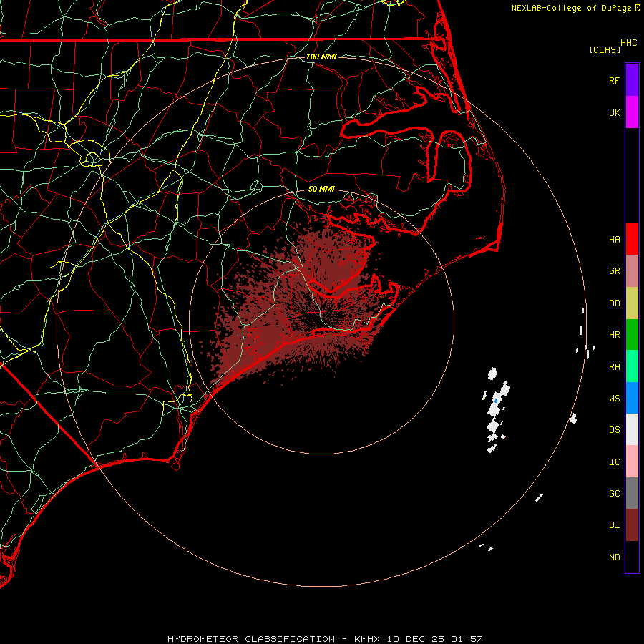
Task: Click the "50 NMI" range ring label
Action: [x=321, y=189]
